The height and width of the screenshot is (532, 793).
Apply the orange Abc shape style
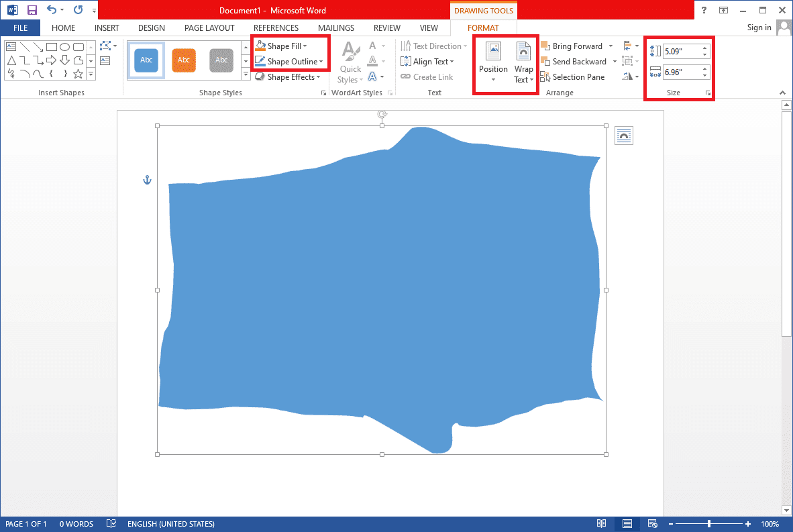pos(183,60)
